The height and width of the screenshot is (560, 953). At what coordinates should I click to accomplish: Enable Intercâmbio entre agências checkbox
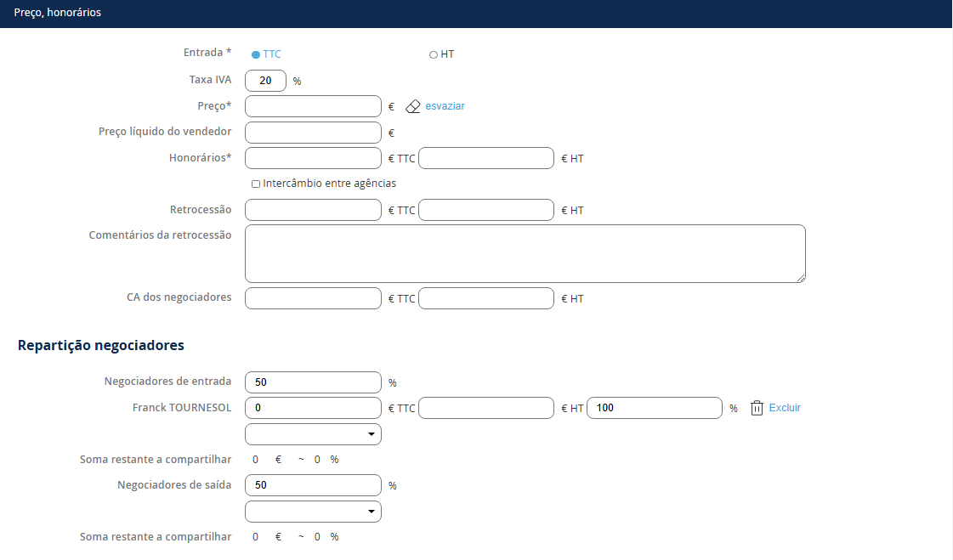(x=256, y=184)
